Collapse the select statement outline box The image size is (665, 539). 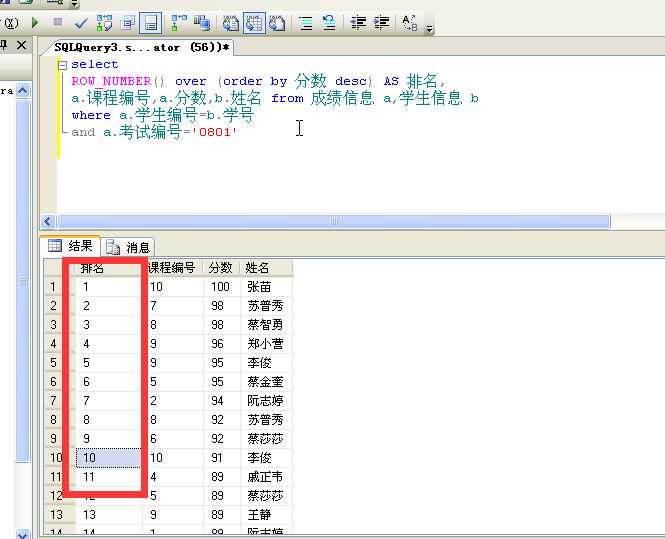point(62,65)
